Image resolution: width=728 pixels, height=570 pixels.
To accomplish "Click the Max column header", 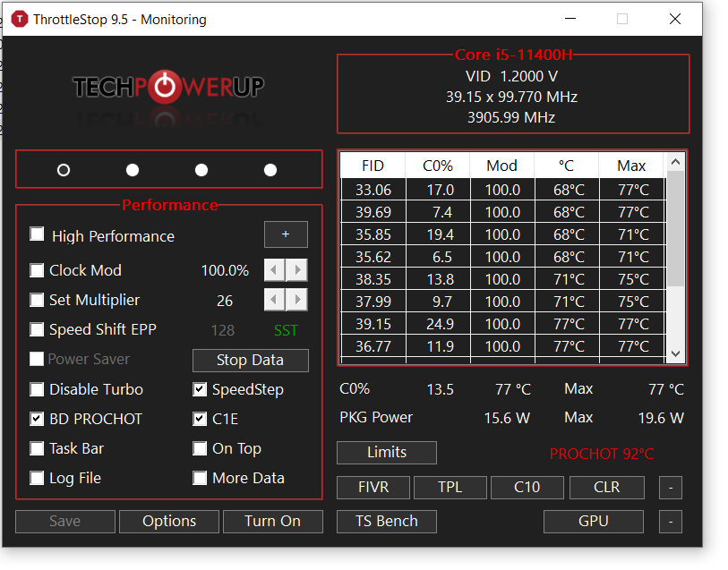I will coord(631,166).
